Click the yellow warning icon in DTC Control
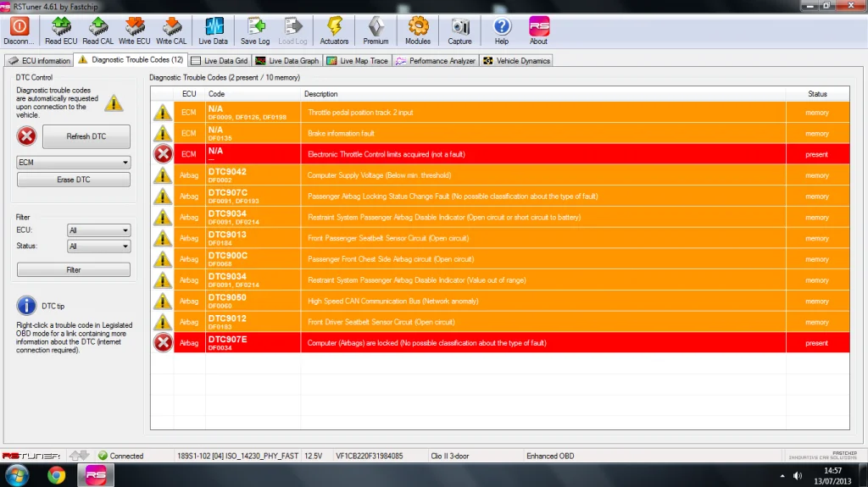Image resolution: width=868 pixels, height=487 pixels. (114, 103)
